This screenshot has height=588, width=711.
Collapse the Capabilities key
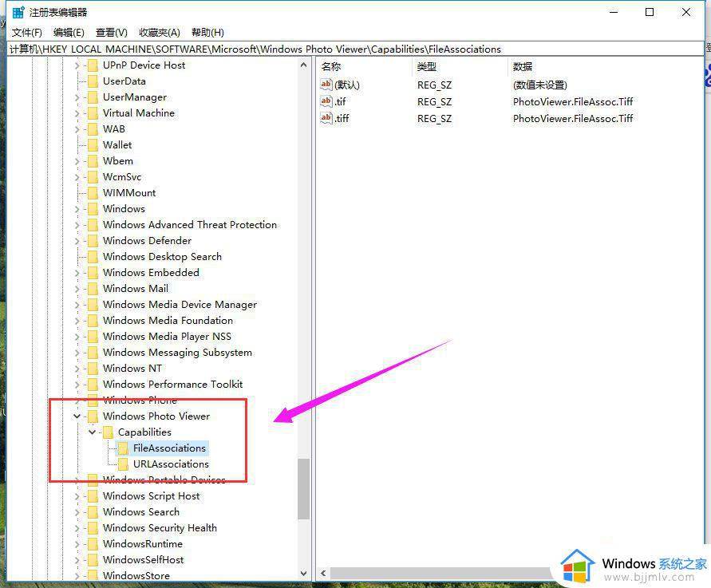pyautogui.click(x=92, y=432)
